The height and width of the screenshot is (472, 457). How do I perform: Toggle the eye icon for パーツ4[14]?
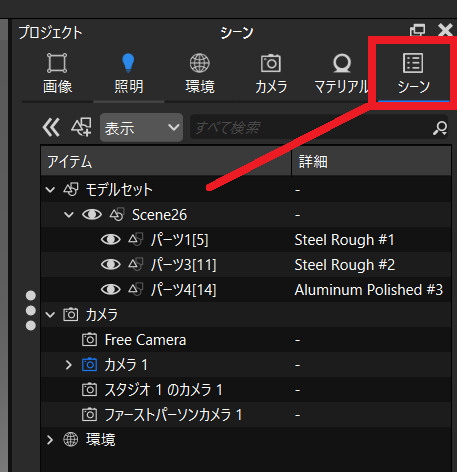click(111, 289)
